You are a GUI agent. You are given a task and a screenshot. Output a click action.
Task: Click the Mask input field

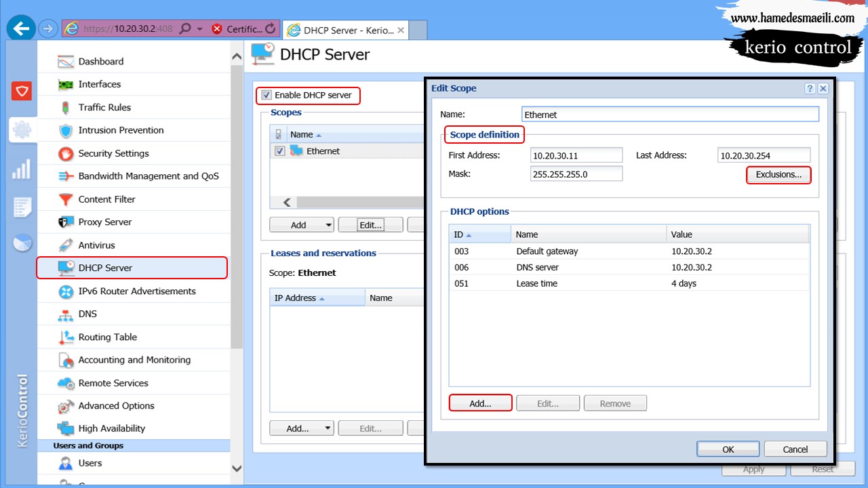[x=576, y=174]
